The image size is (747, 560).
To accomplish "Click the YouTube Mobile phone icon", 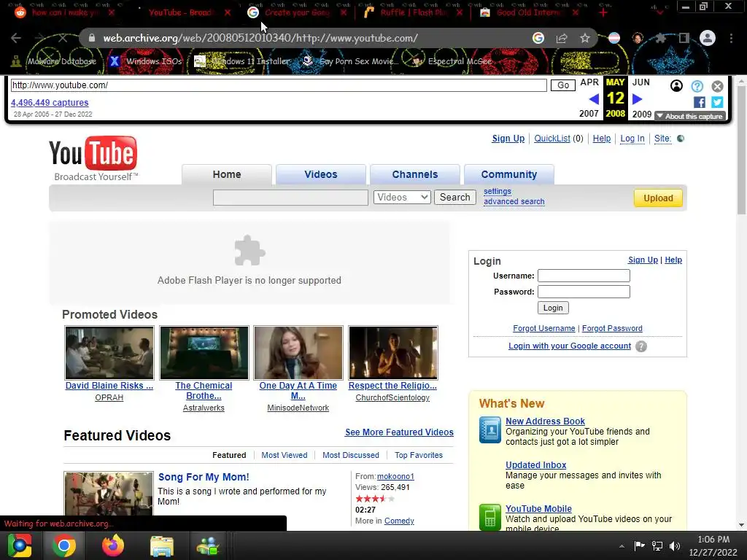I will [490, 517].
